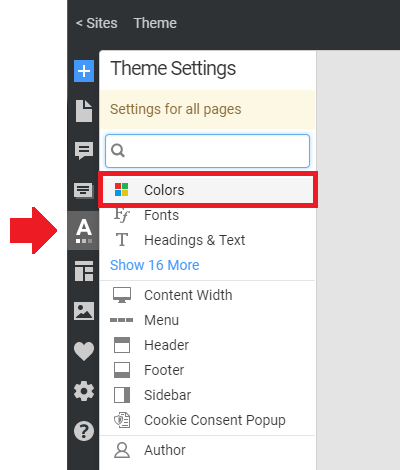
Task: Select the Theme settings A icon
Action: click(84, 230)
